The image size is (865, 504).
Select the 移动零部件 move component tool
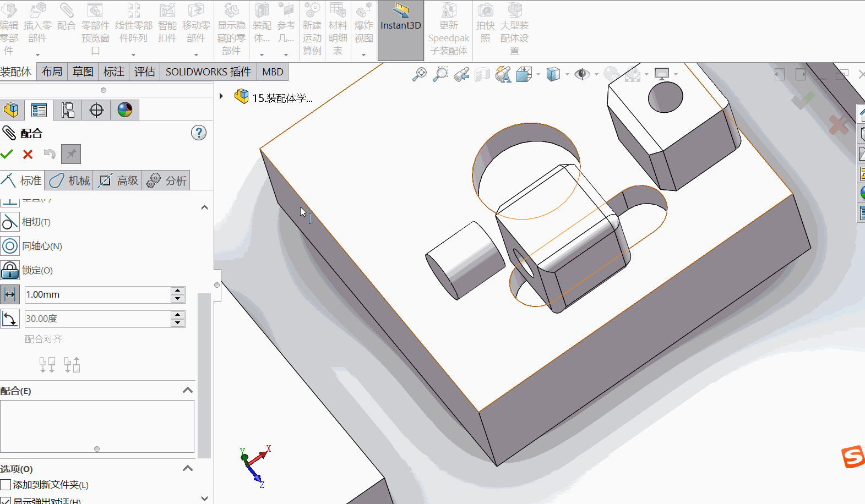click(196, 23)
